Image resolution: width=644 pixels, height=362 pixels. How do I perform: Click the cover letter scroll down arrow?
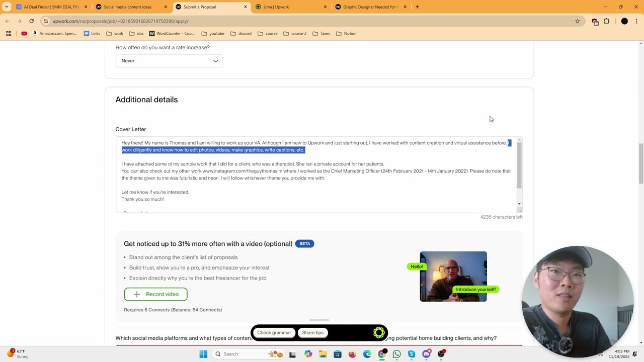tap(519, 204)
